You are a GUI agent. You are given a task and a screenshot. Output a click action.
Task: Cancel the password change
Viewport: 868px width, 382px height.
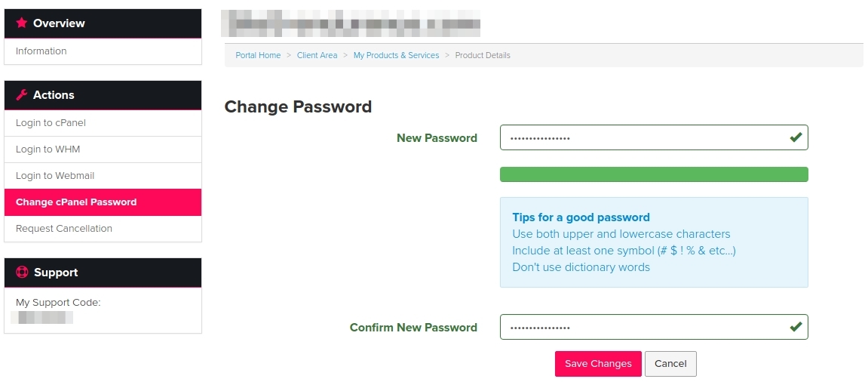(x=670, y=363)
